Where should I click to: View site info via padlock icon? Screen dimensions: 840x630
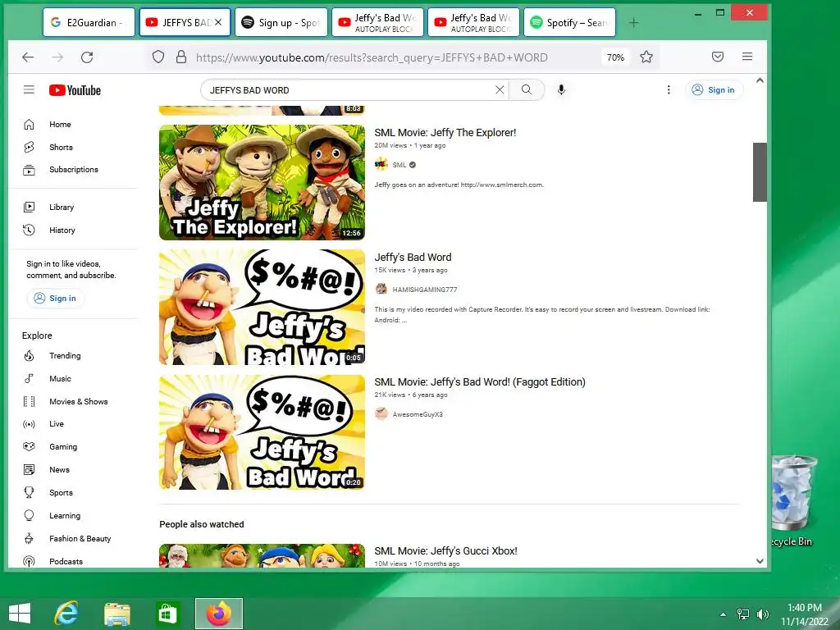(181, 57)
